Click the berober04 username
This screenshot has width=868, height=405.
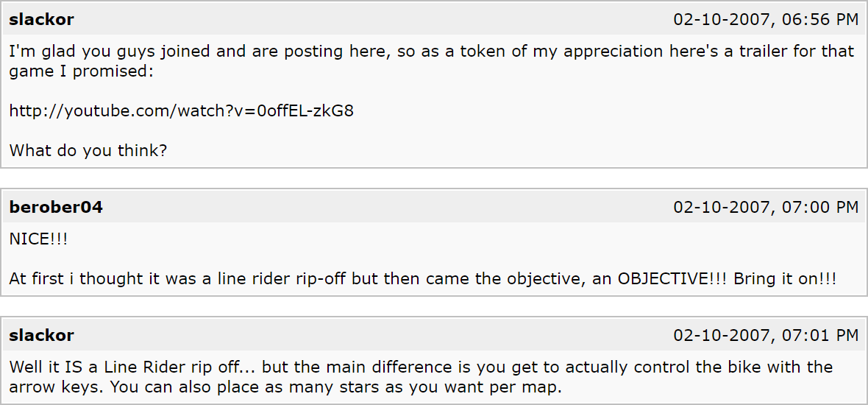56,208
